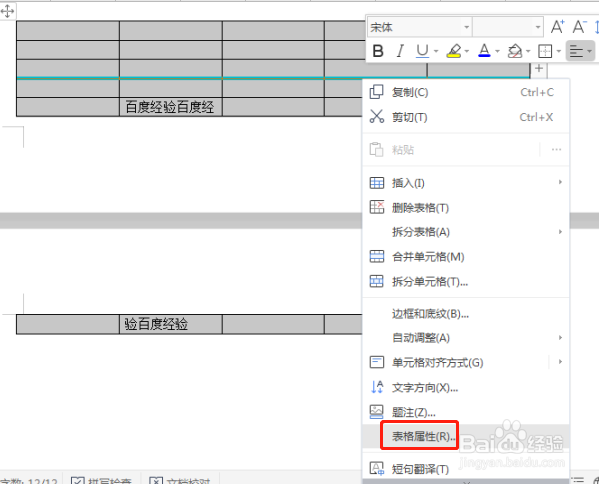The height and width of the screenshot is (484, 599).
Task: Click the scissors cut icon
Action: click(x=376, y=117)
